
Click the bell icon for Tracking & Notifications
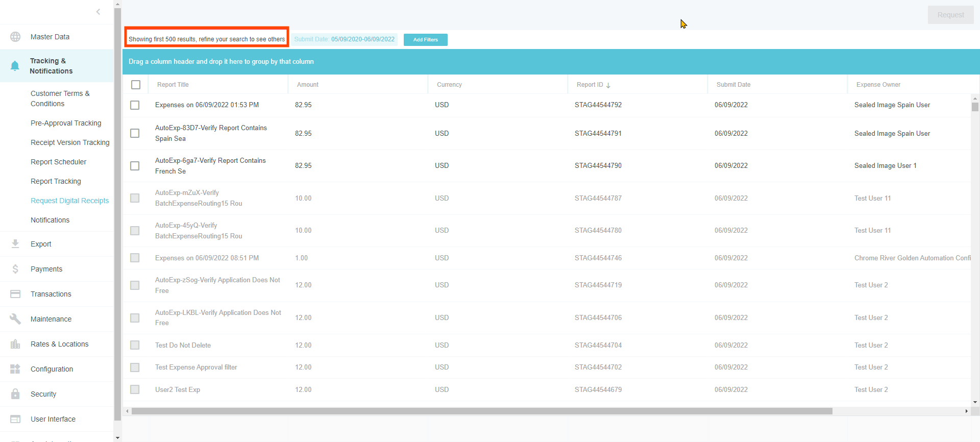(15, 66)
